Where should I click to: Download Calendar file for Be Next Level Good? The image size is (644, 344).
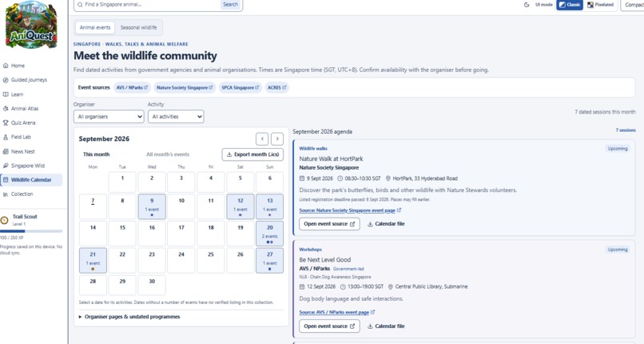click(386, 326)
